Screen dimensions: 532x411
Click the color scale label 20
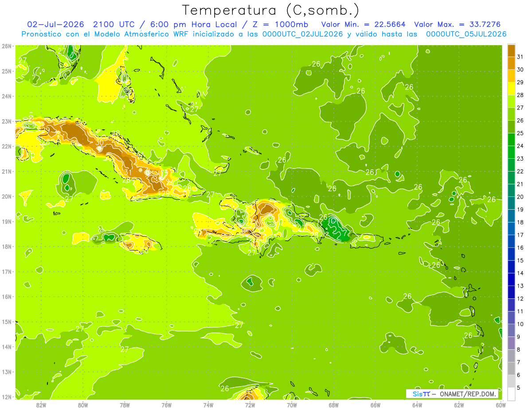click(520, 197)
